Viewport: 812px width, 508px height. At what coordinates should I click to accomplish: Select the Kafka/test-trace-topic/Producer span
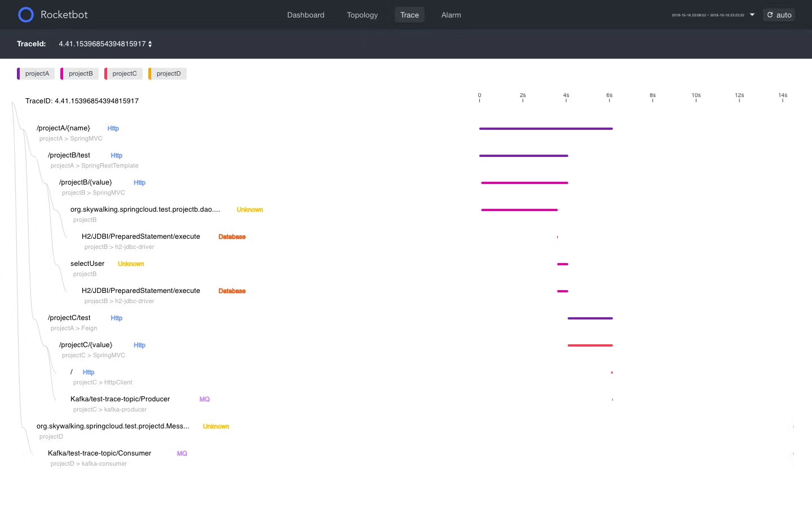coord(120,399)
